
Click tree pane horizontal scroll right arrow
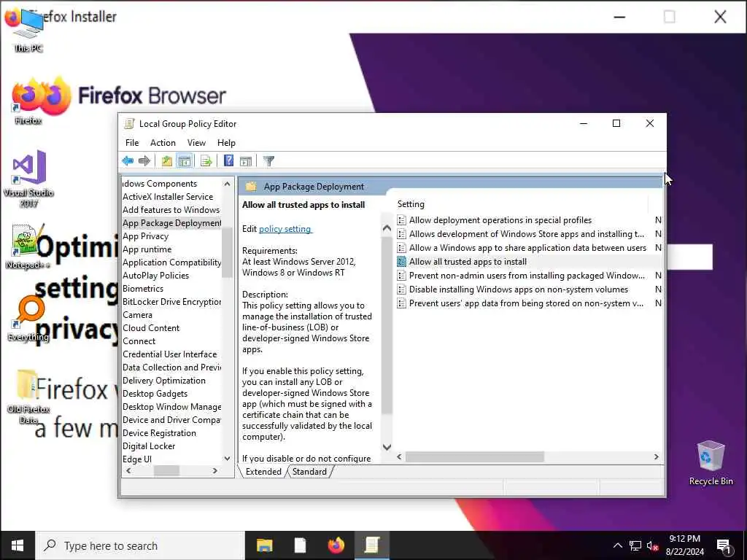point(215,470)
